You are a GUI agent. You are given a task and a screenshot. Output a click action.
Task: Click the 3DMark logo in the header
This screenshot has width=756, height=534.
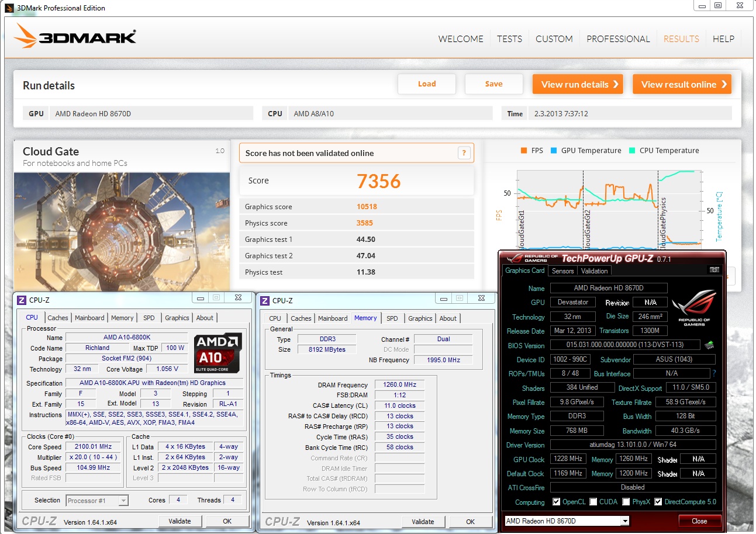pos(75,37)
